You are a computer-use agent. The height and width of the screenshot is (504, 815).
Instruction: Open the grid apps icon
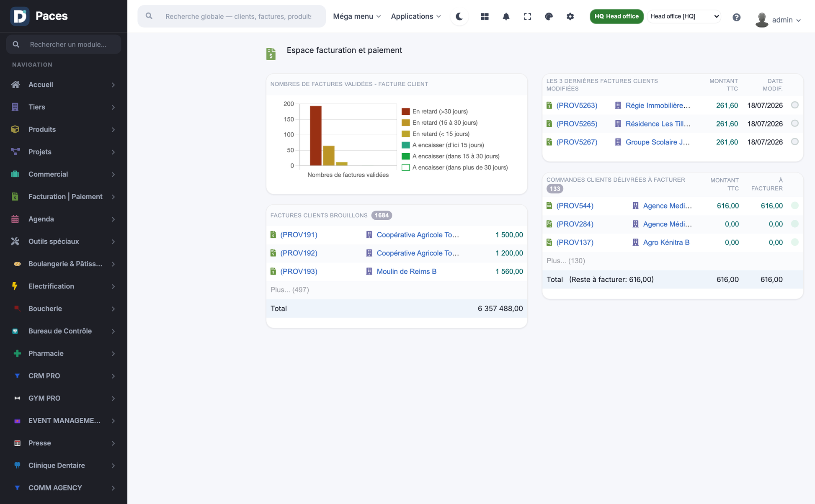pyautogui.click(x=485, y=16)
